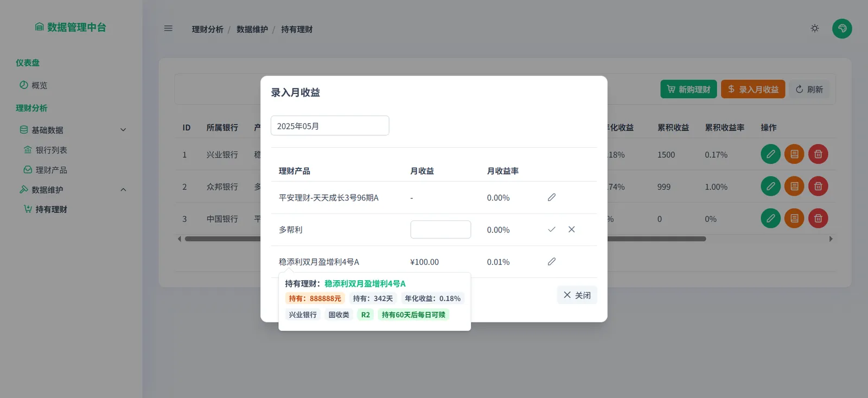This screenshot has width=868, height=398.
Task: Click the 持有60天后每日可赎 tag
Action: pyautogui.click(x=413, y=314)
